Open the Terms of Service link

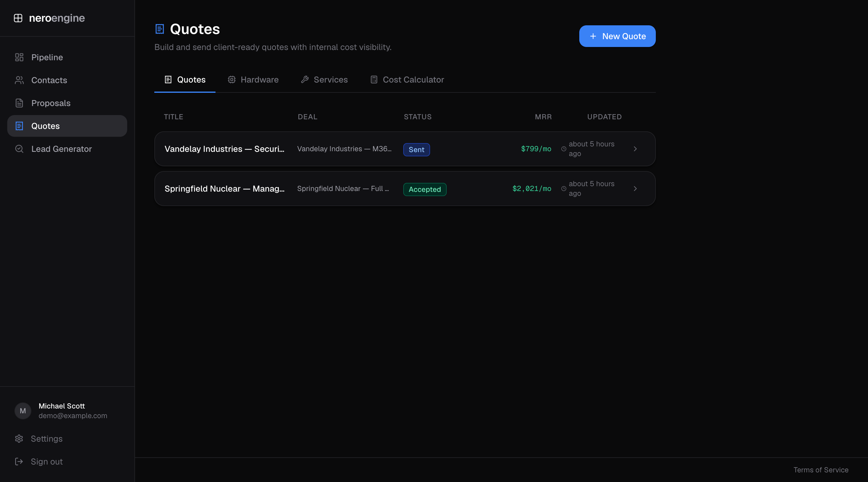point(821,470)
